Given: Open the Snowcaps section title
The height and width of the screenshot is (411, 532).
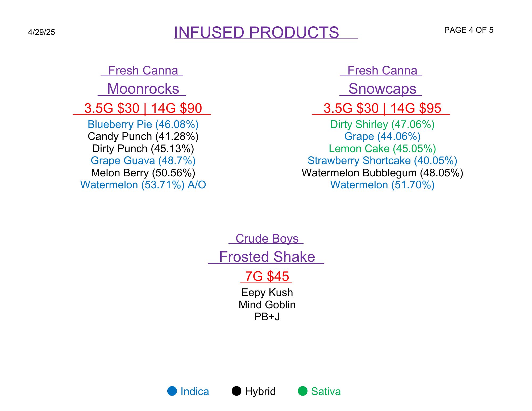Looking at the screenshot, I should (x=382, y=89).
